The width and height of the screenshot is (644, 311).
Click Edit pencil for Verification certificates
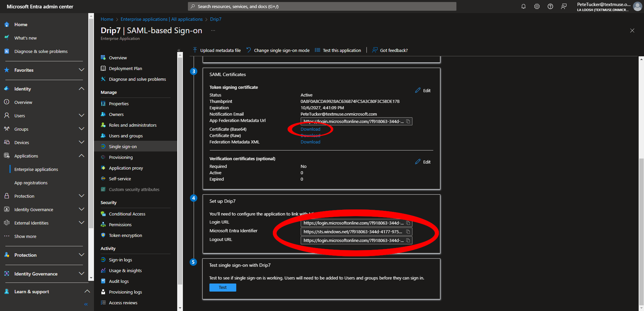(x=423, y=162)
